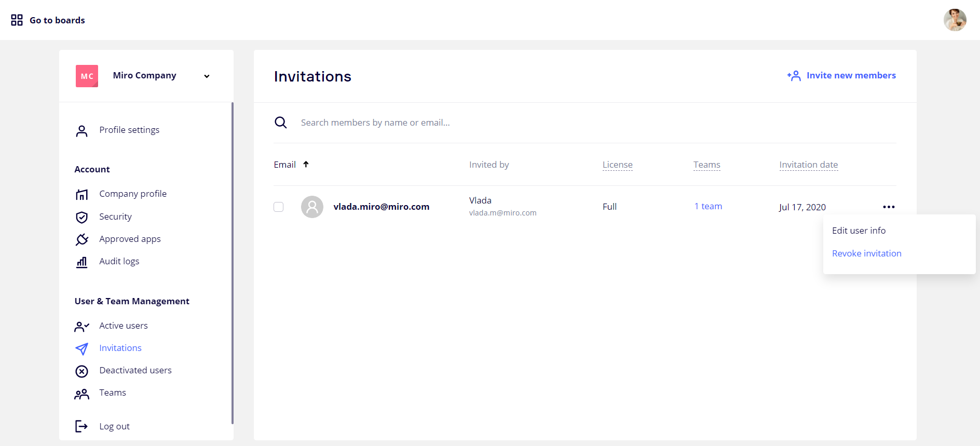Toggle Email column sort arrow
This screenshot has height=446, width=980.
(306, 165)
